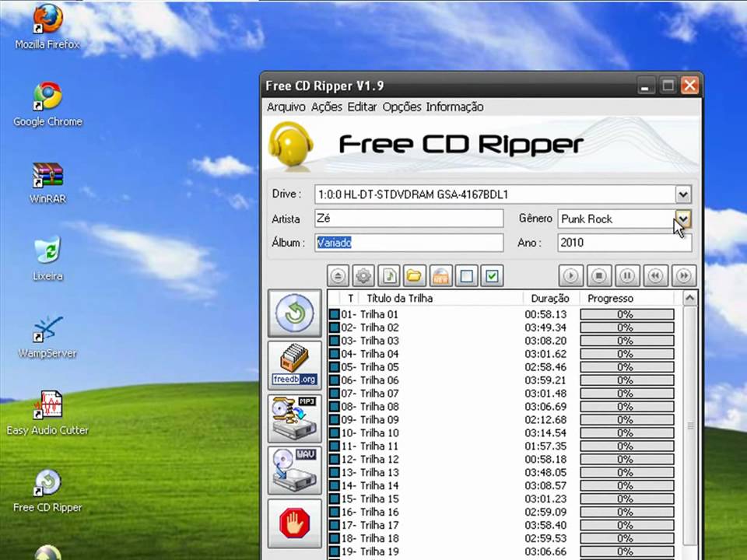The height and width of the screenshot is (560, 747).
Task: Play the selected track
Action: pos(570,275)
